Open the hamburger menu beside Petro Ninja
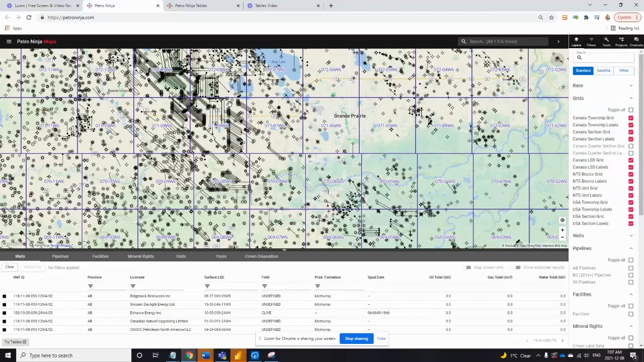 (x=9, y=41)
